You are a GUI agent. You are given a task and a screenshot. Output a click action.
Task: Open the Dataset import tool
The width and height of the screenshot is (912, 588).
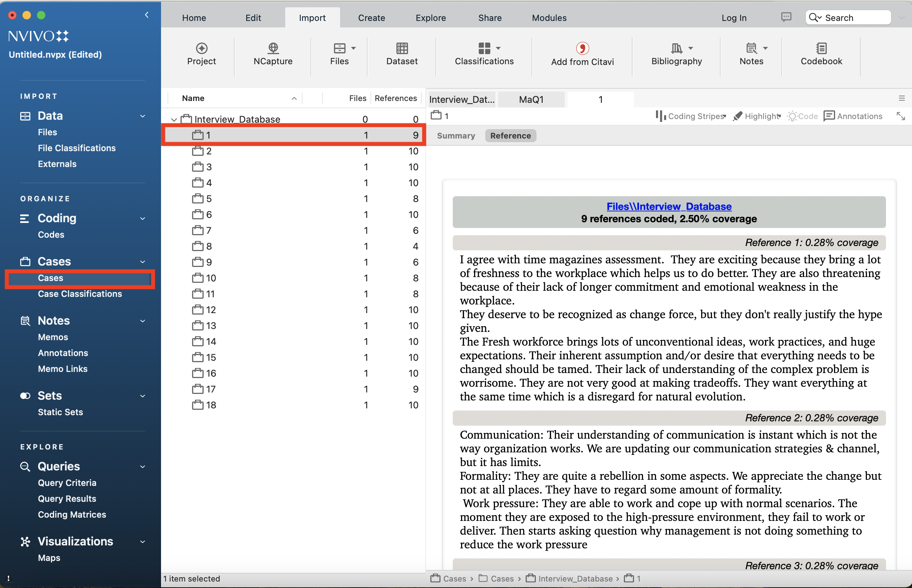402,53
